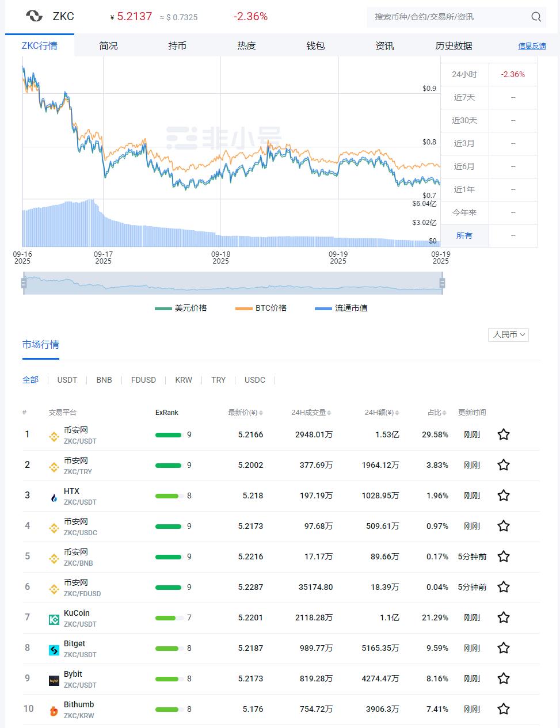Sort by 最新价 column

(x=245, y=413)
